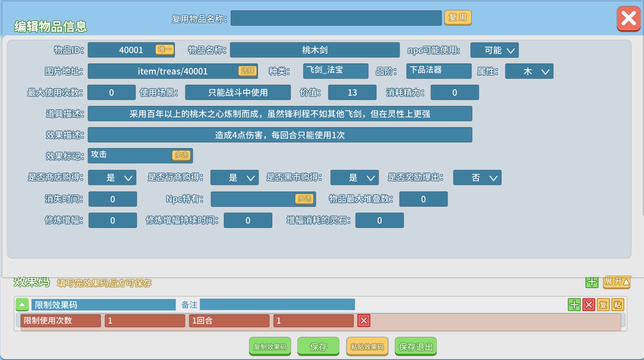Click green plus icon beside 展开 button
The height and width of the screenshot is (360, 644).
[592, 282]
